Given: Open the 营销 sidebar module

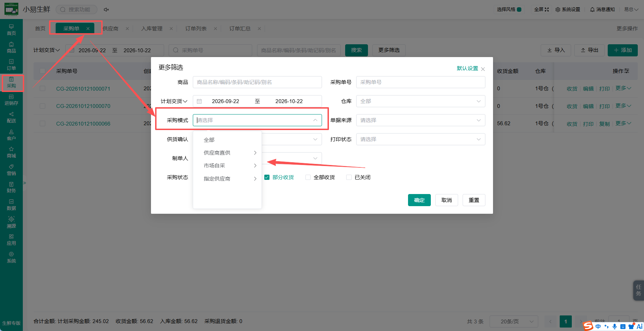Looking at the screenshot, I should [11, 170].
